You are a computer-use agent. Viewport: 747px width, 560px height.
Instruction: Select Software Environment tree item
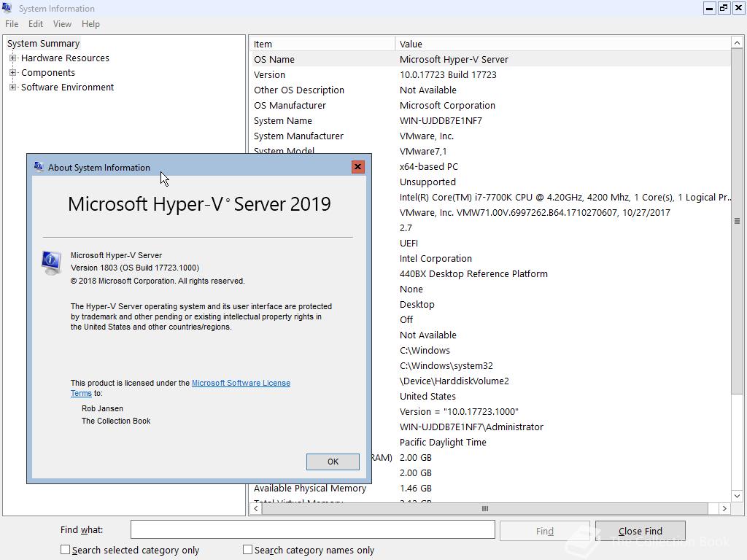[68, 87]
